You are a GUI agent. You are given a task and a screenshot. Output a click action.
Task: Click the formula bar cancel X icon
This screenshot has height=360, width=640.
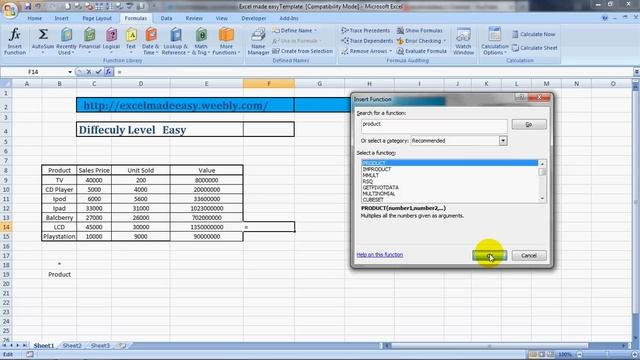(x=89, y=72)
